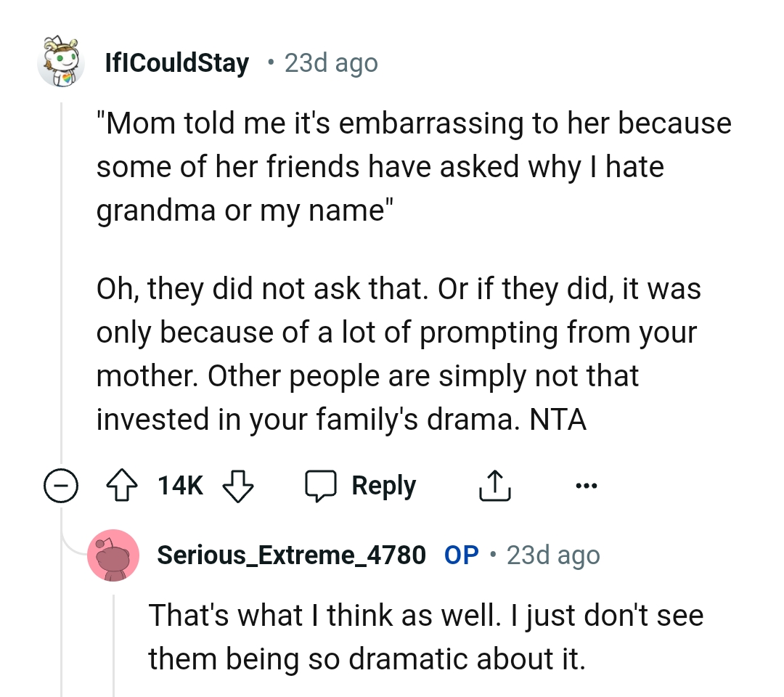784x697 pixels.
Task: Click the OP badge next to Serious_Extreme_4780
Action: (x=460, y=555)
